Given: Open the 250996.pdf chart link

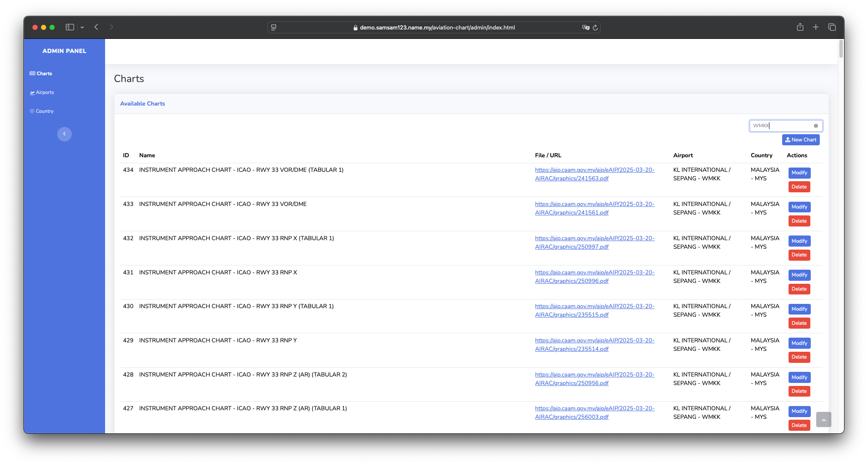Looking at the screenshot, I should pyautogui.click(x=595, y=277).
